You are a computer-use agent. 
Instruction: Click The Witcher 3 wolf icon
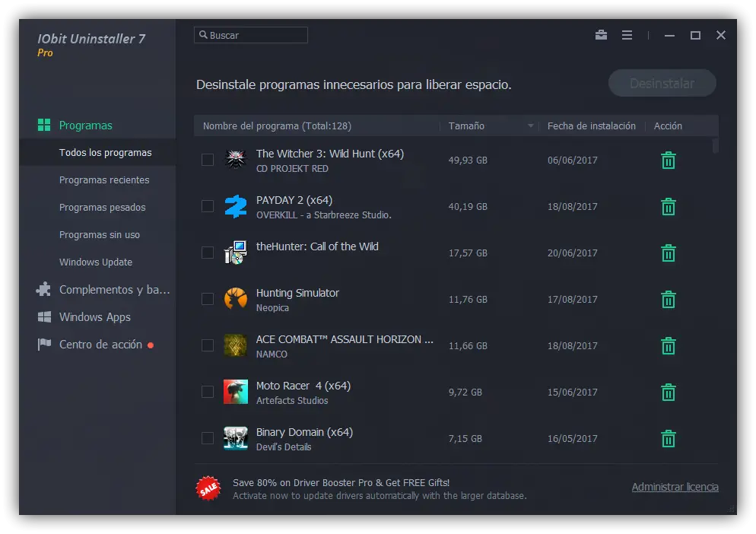236,159
